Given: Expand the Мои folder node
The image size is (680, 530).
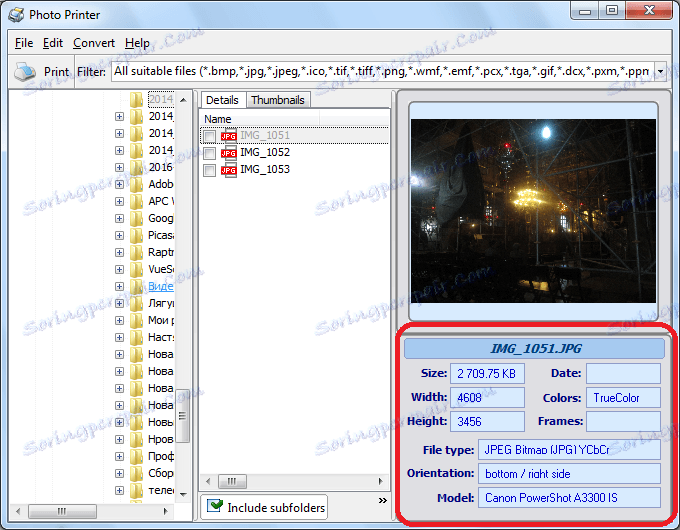Looking at the screenshot, I should coord(119,321).
